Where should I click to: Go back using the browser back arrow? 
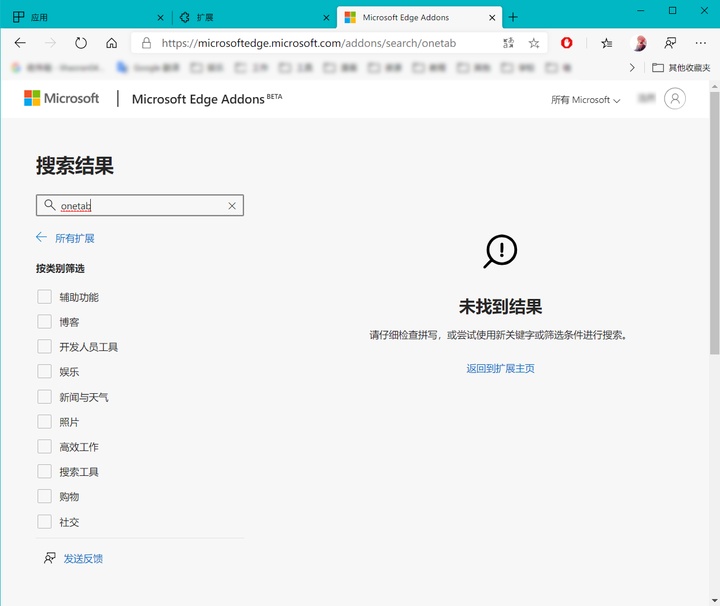coord(20,43)
